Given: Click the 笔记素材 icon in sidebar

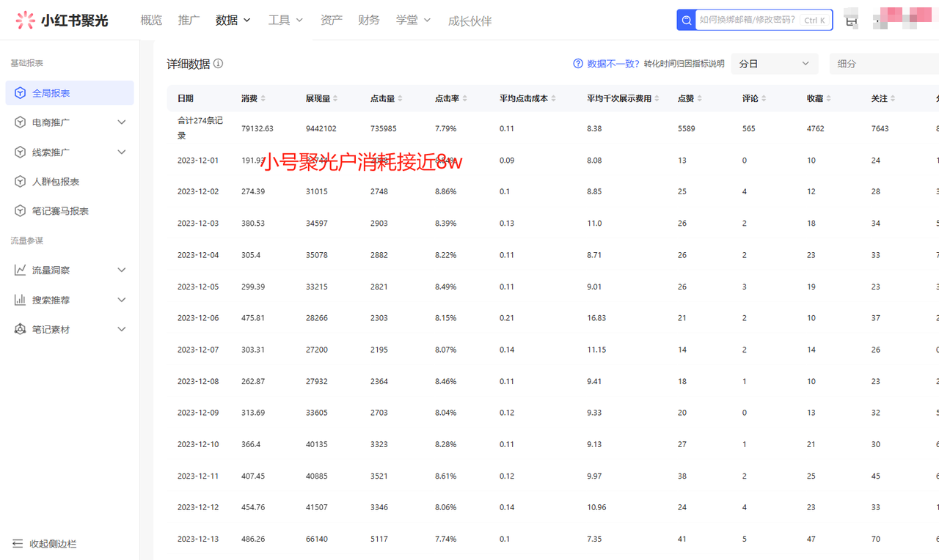Looking at the screenshot, I should click(x=21, y=328).
